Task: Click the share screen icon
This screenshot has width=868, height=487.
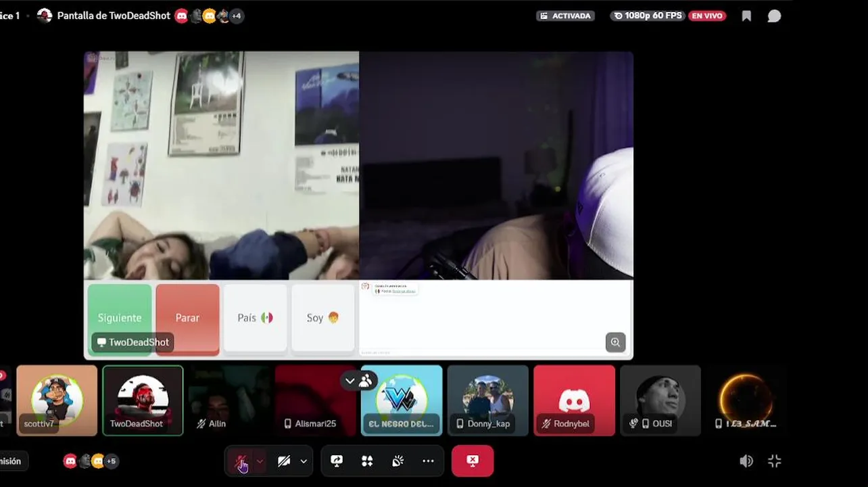Action: point(337,461)
